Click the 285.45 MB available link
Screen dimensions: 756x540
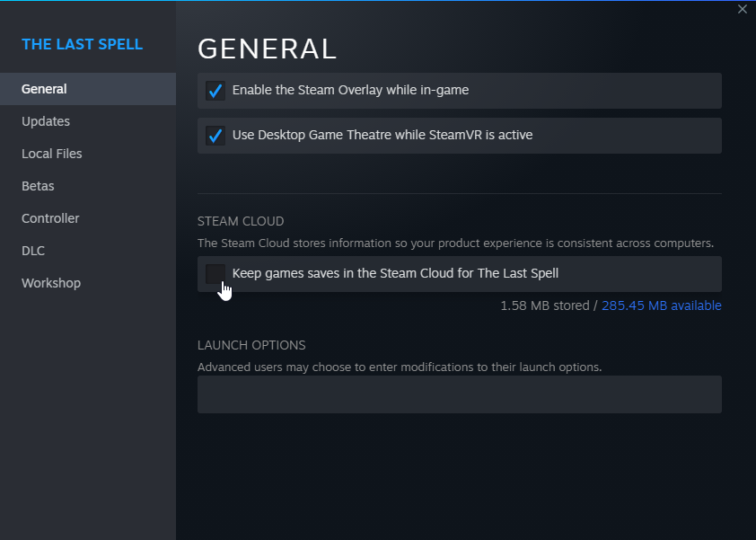click(661, 305)
